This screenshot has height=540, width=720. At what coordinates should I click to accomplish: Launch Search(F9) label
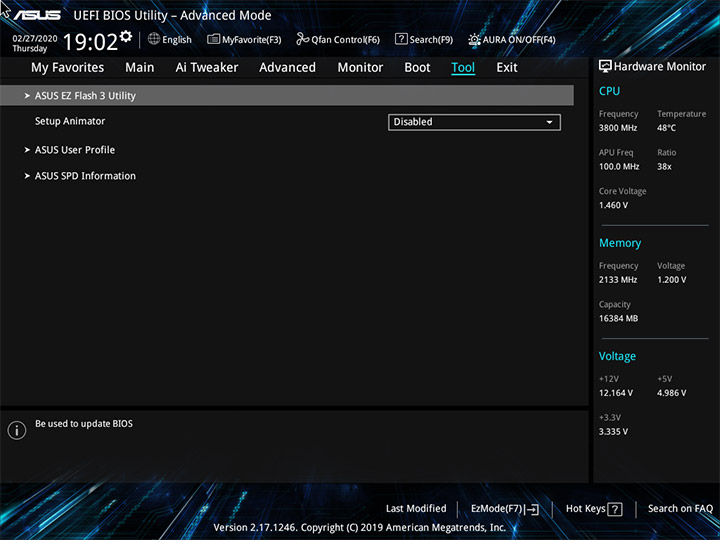tap(431, 39)
